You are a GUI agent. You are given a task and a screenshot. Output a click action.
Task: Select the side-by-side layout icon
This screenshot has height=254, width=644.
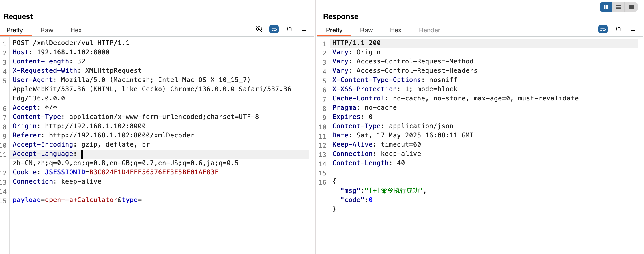[x=606, y=7]
